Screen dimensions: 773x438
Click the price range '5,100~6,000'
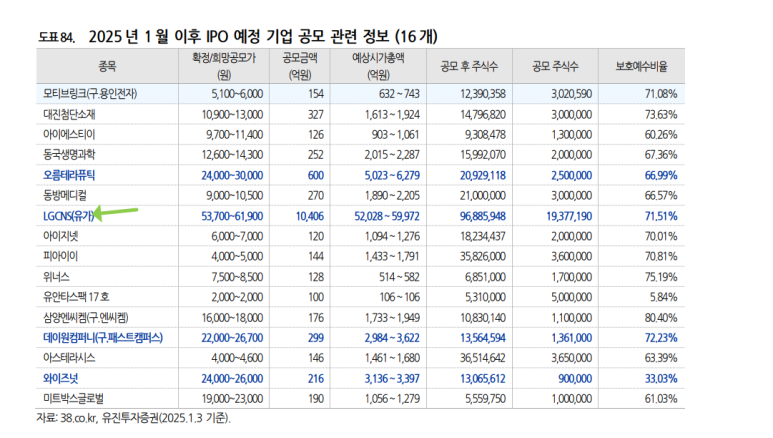point(237,94)
